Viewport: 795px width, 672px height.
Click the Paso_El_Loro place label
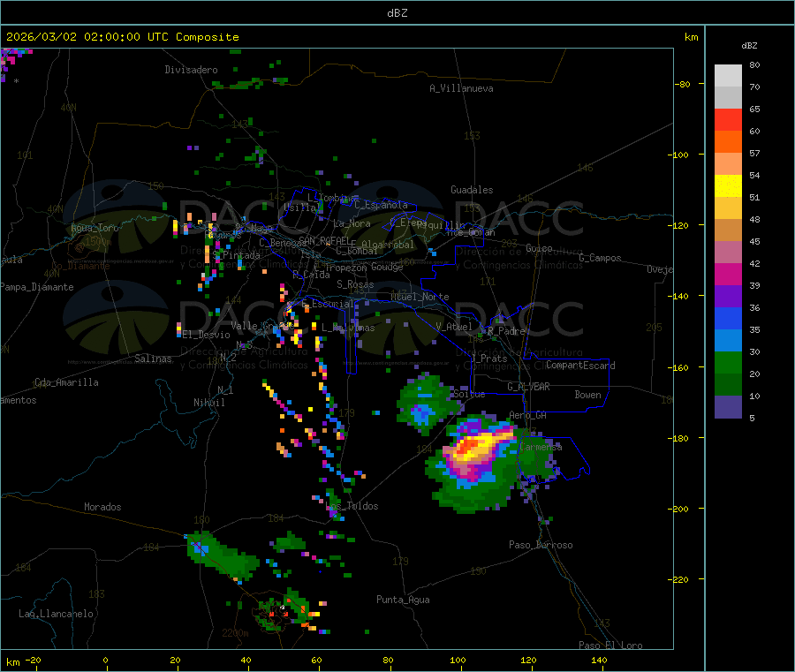[610, 646]
